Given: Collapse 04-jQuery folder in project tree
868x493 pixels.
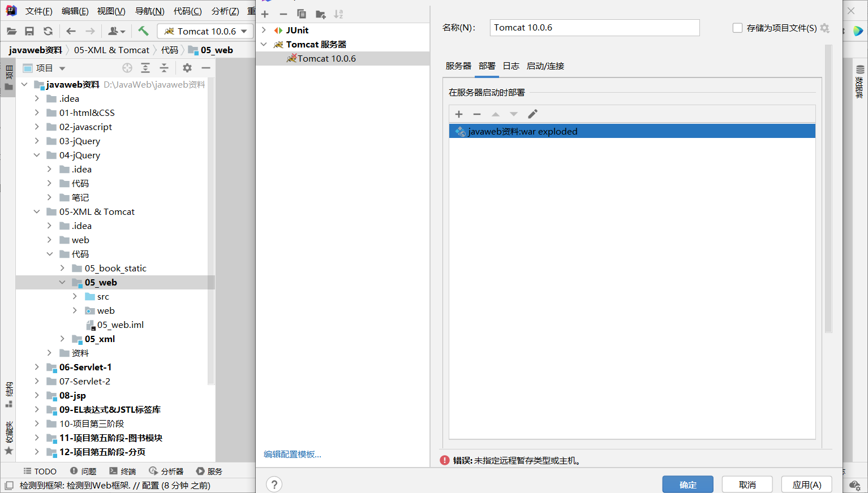Looking at the screenshot, I should (37, 155).
